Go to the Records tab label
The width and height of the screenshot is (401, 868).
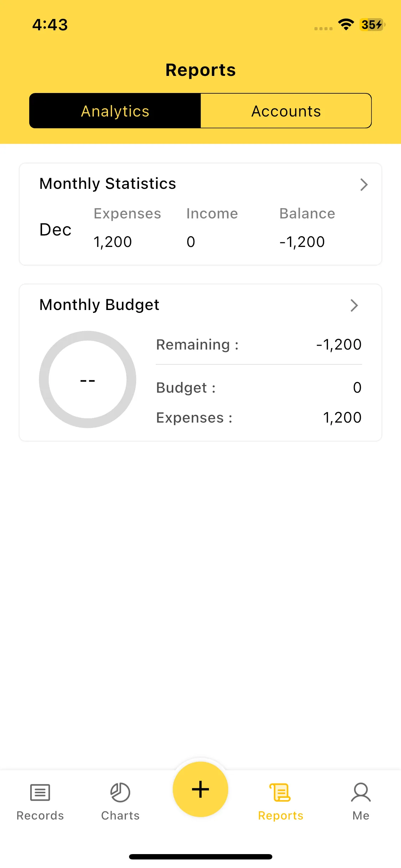pyautogui.click(x=40, y=816)
